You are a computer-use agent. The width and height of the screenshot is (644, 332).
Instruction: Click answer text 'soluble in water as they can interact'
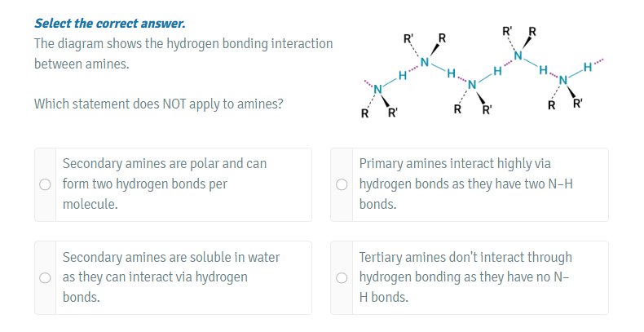point(170,258)
